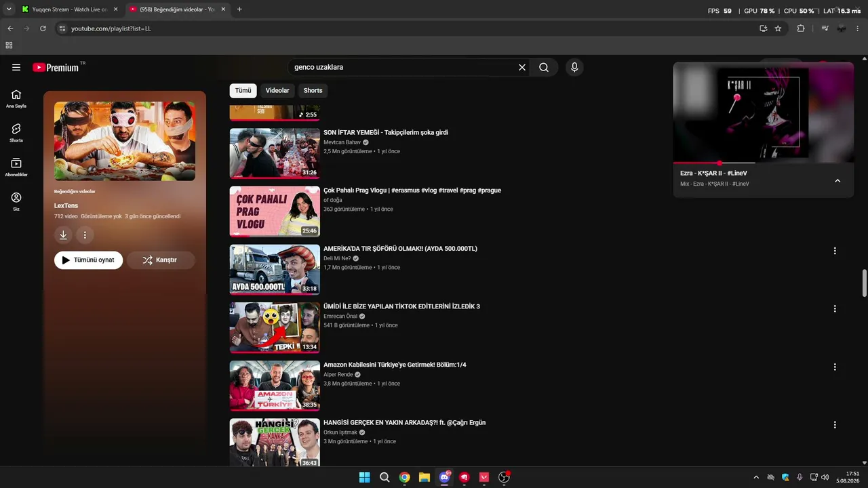This screenshot has width=868, height=488.
Task: Click the playlist cover image
Action: coord(125,141)
